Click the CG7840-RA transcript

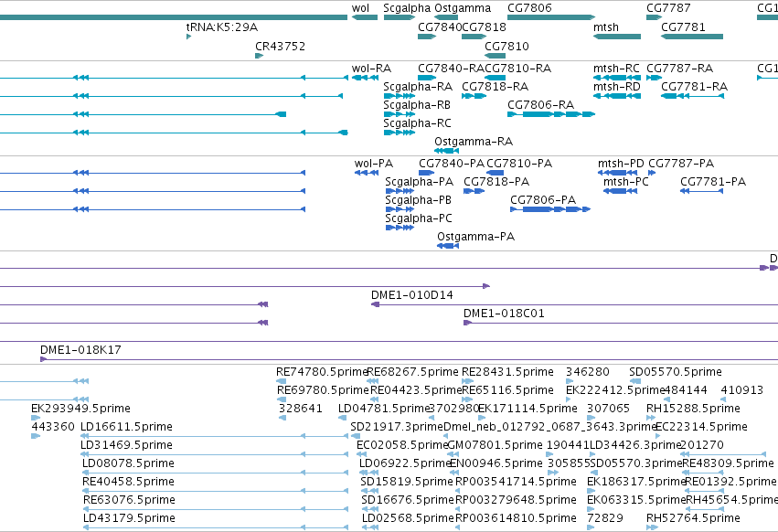coord(427,78)
